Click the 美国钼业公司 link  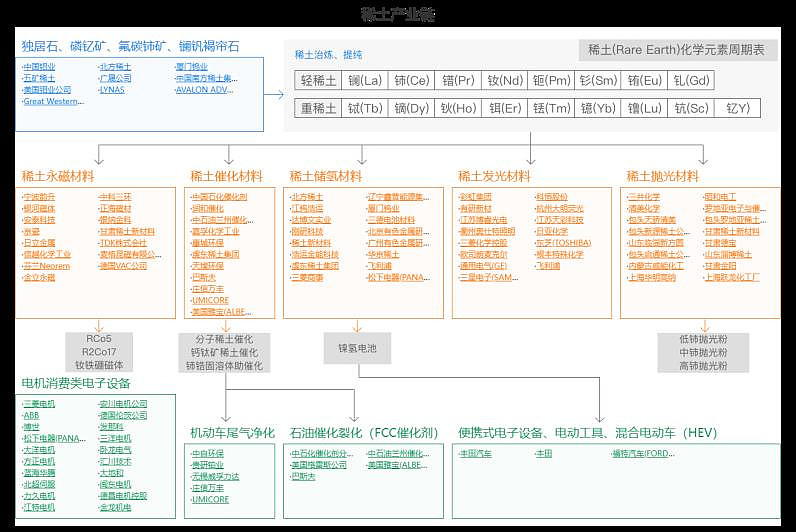(47, 90)
